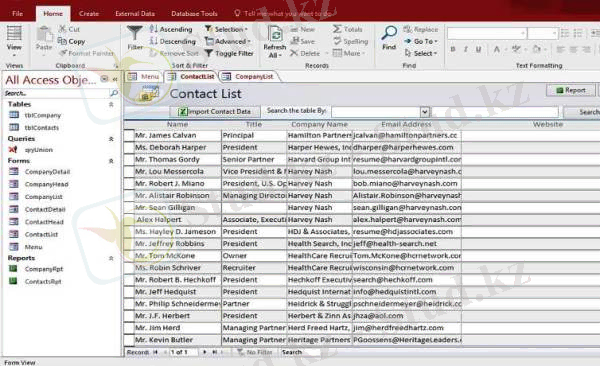Click the Import Contact Data button
Image resolution: width=600 pixels, height=366 pixels.
[215, 111]
